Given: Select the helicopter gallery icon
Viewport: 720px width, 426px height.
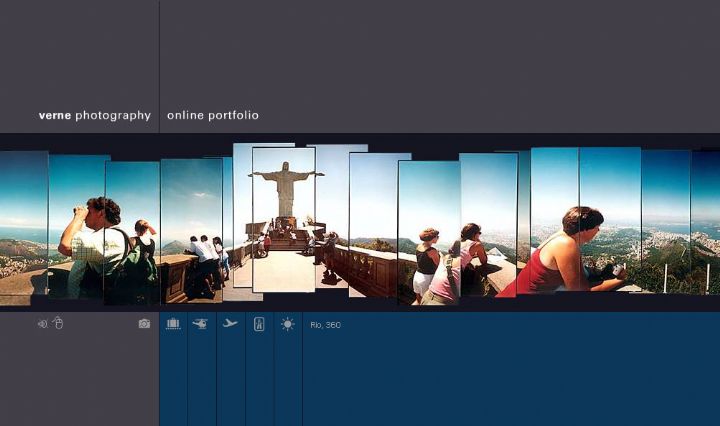Looking at the screenshot, I should (x=201, y=324).
